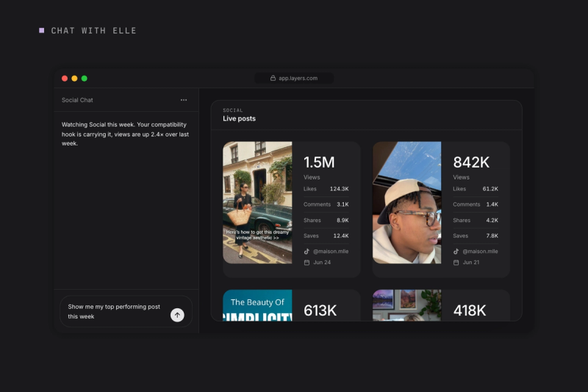Open @maison.mlle handle on the Jun 24 post
The height and width of the screenshot is (392, 588).
pos(331,252)
